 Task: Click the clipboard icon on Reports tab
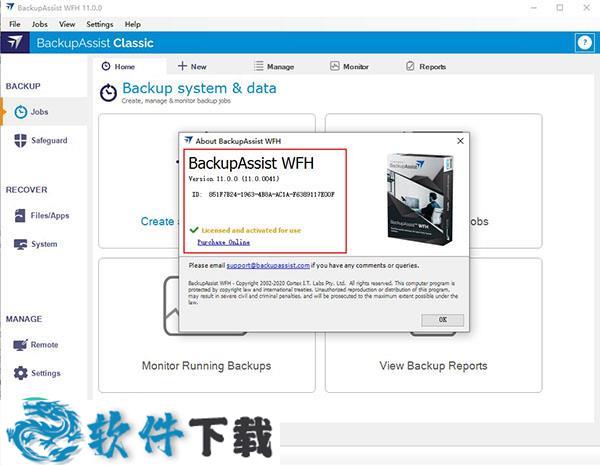tap(410, 66)
